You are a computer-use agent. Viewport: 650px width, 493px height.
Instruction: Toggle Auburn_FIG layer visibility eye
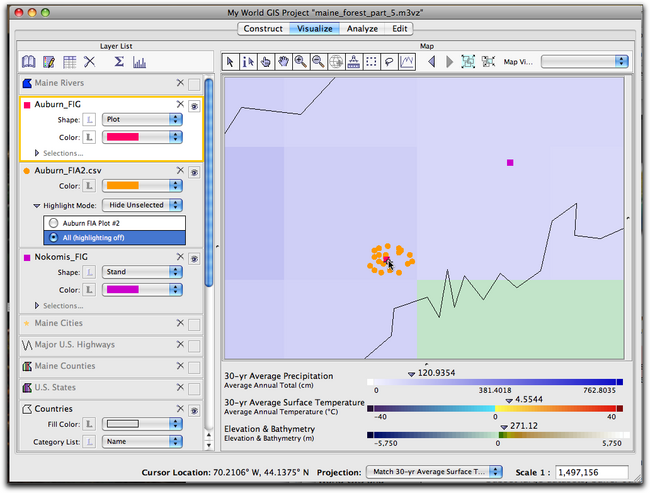pos(194,107)
